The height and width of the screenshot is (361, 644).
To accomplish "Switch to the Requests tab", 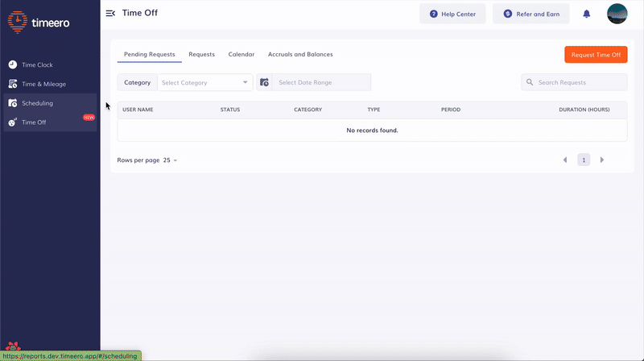I will click(x=201, y=55).
